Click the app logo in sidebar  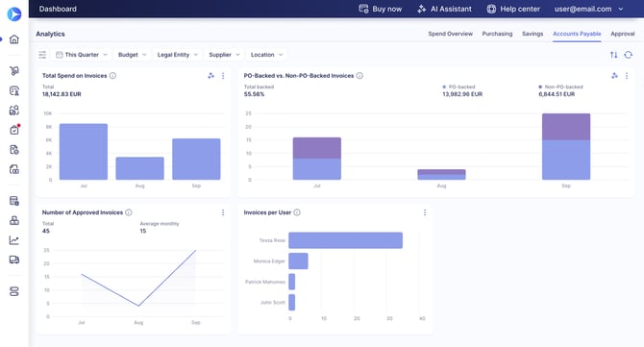(x=14, y=14)
